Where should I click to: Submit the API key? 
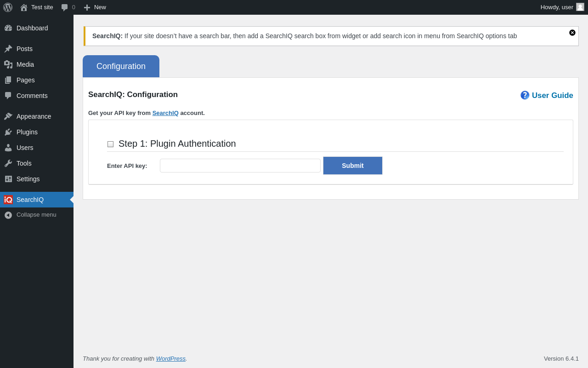pyautogui.click(x=353, y=166)
